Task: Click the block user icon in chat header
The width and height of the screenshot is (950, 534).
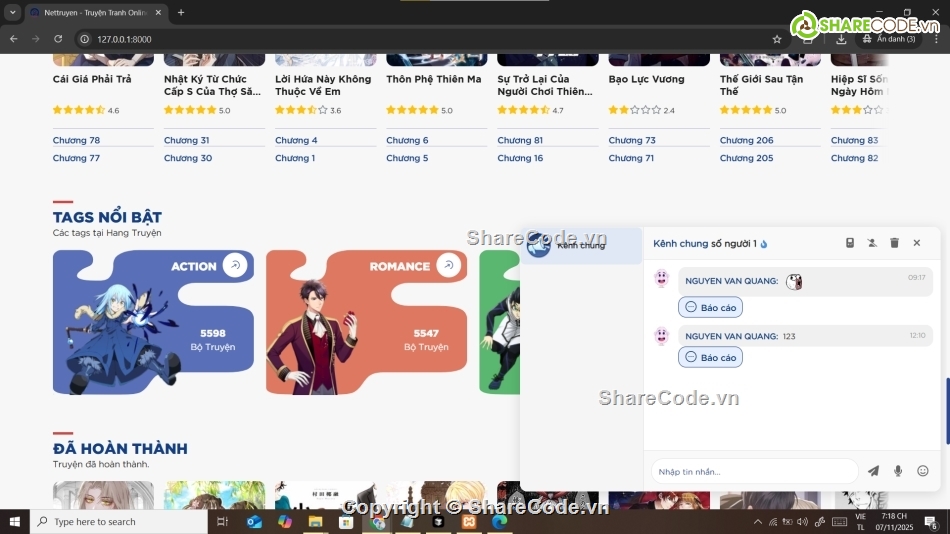Action: click(872, 243)
